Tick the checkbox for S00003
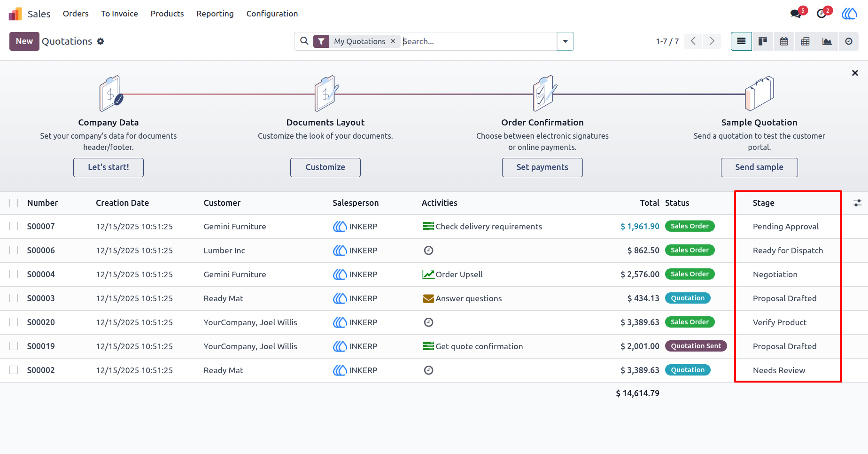The height and width of the screenshot is (454, 868). [x=14, y=298]
